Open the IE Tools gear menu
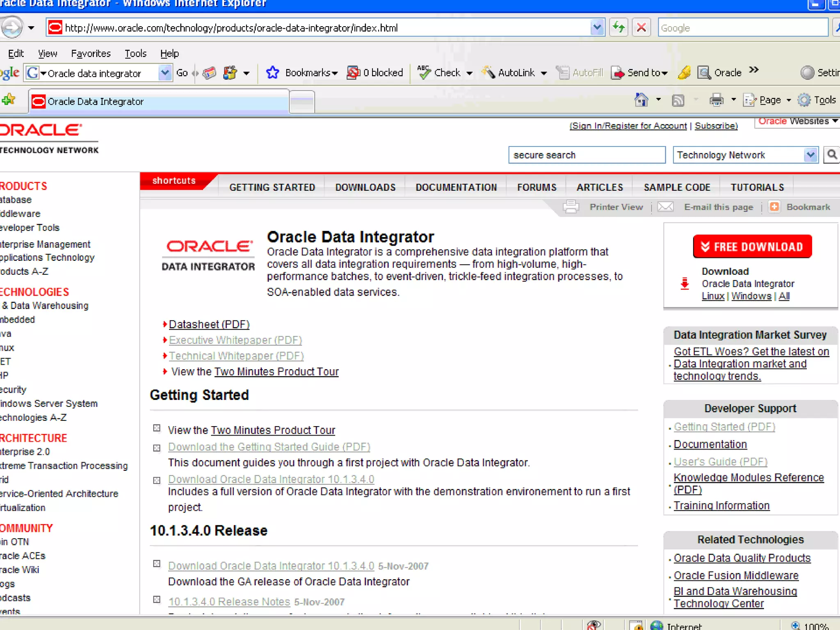 point(817,100)
